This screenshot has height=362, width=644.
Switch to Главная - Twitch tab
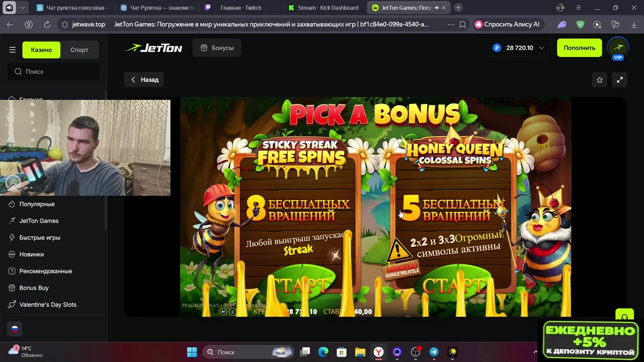240,8
